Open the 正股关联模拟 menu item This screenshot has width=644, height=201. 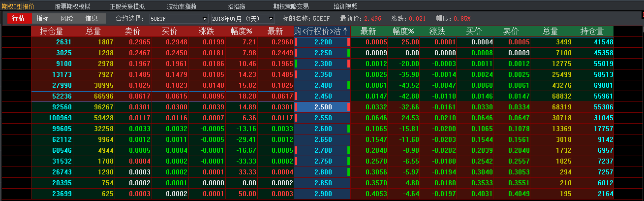[x=127, y=6]
